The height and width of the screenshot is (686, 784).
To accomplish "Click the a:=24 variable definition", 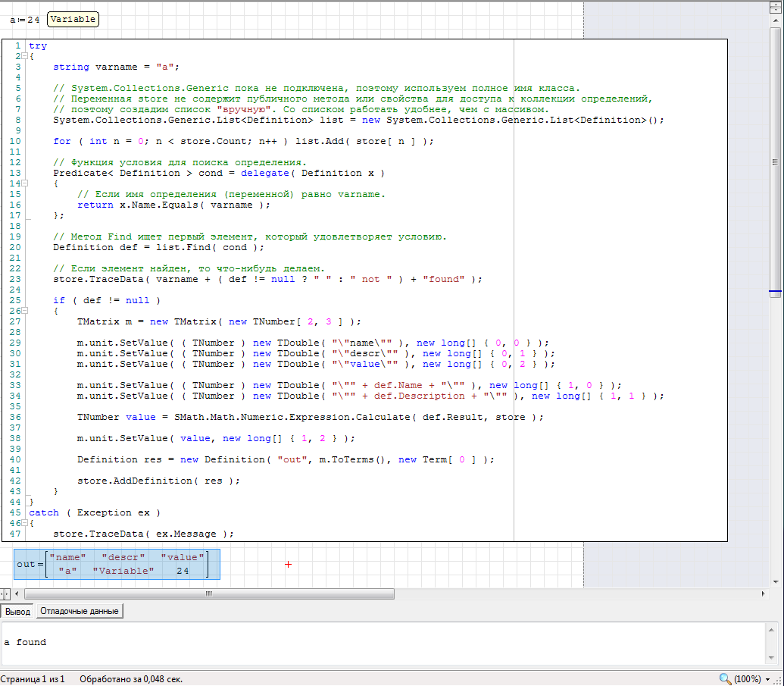I will tap(24, 20).
